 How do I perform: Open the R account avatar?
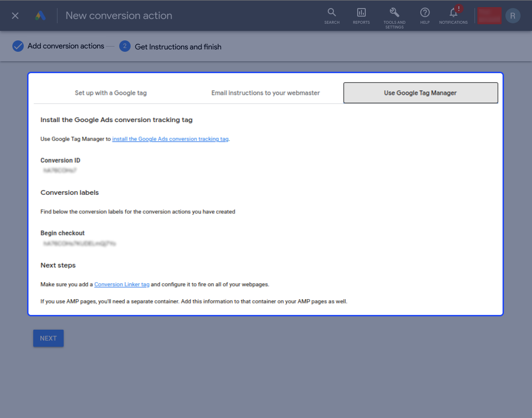pos(513,16)
